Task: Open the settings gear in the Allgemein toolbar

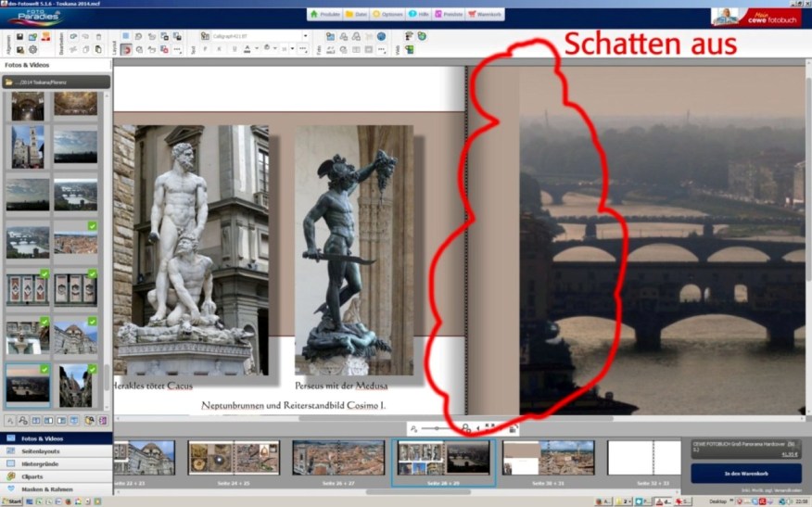Action: point(33,50)
